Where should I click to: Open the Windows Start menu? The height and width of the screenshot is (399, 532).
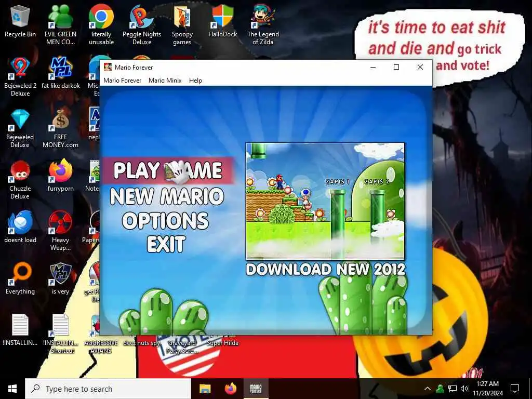pos(12,389)
